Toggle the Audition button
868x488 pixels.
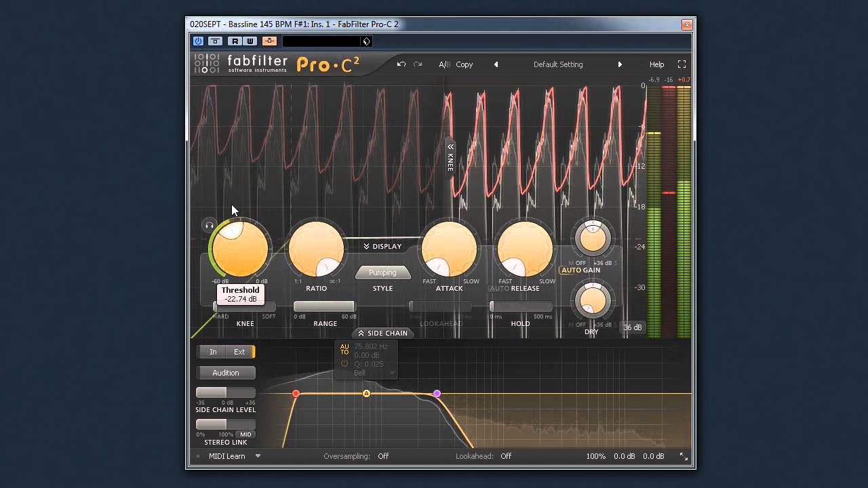point(226,373)
